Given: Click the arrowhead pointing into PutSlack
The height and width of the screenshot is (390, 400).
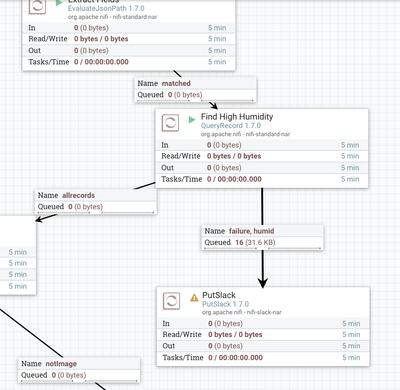Looking at the screenshot, I should tap(263, 283).
